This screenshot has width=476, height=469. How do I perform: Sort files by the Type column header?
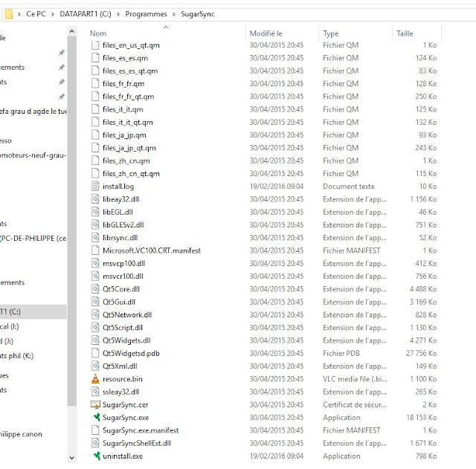(x=330, y=33)
